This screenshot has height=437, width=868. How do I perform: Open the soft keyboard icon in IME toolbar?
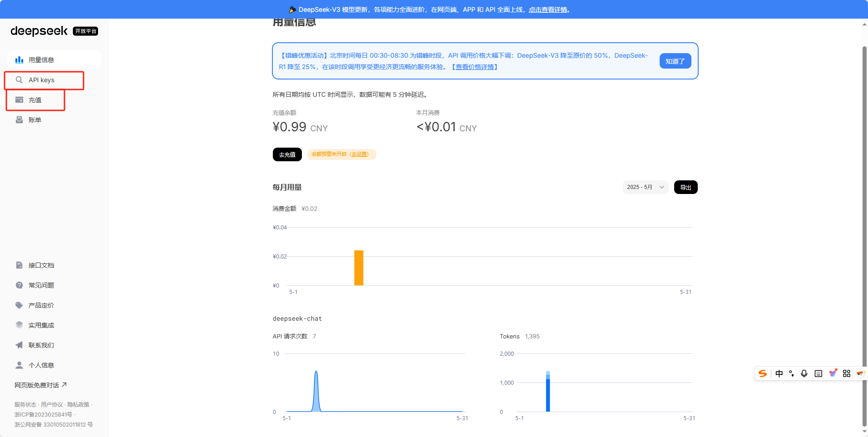click(x=818, y=373)
